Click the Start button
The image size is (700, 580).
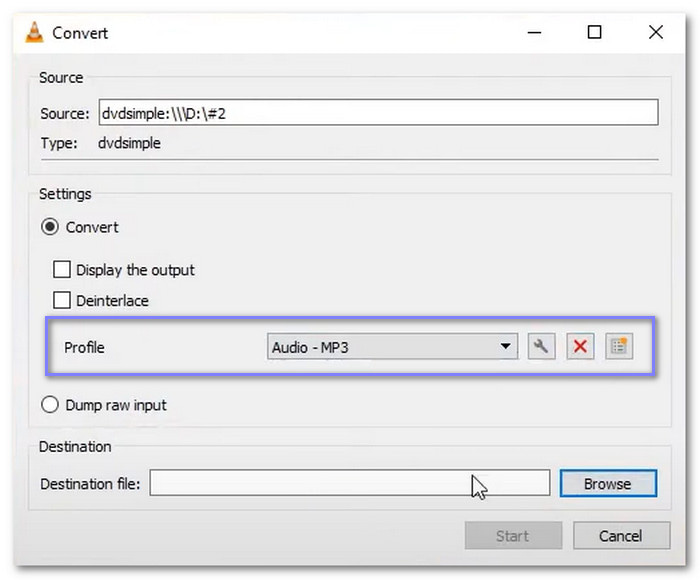click(x=513, y=536)
